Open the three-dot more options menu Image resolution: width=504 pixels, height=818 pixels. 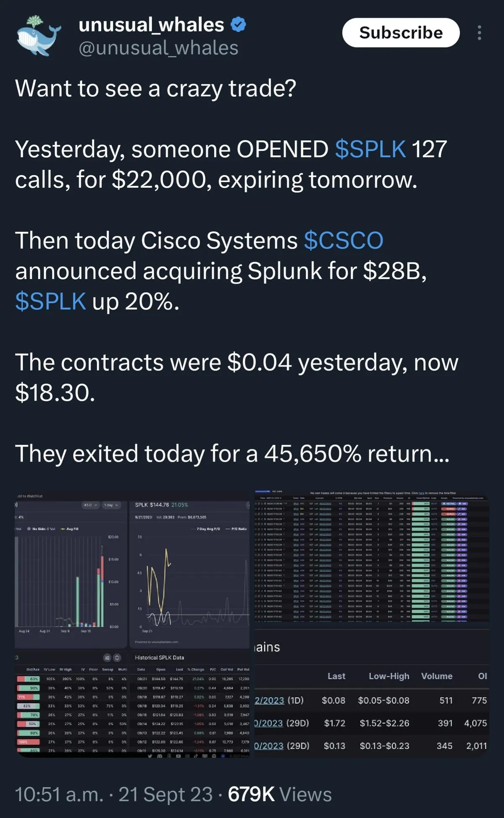(479, 33)
